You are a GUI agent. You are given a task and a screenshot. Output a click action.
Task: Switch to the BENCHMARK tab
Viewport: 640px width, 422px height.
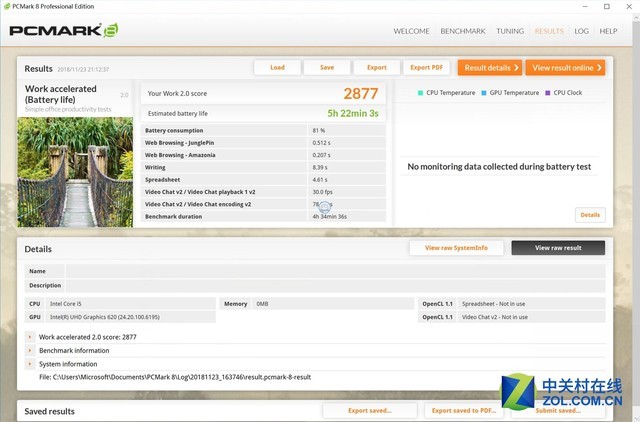(463, 31)
